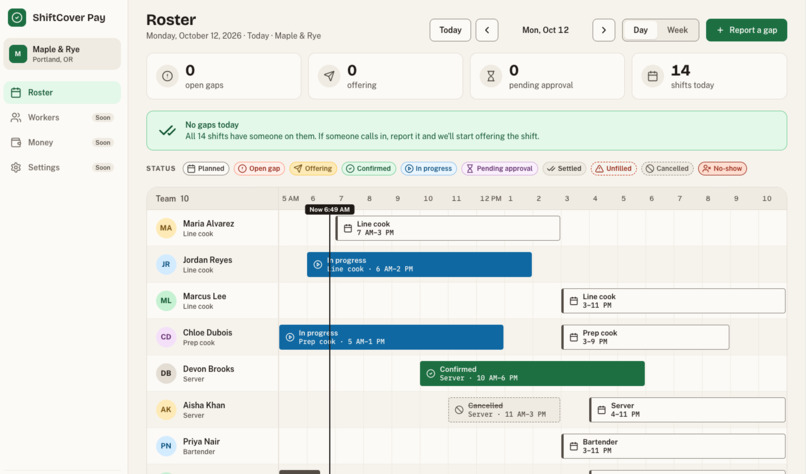
Task: Switch to Week view
Action: [x=677, y=30]
